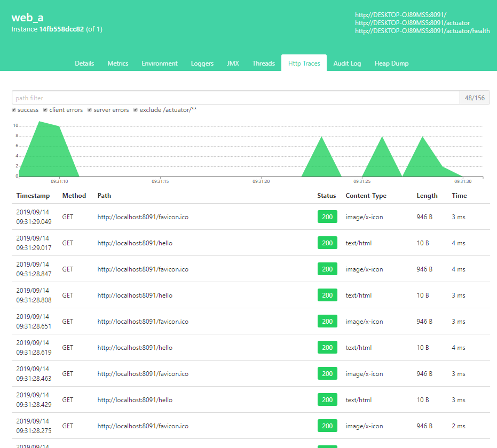Select the trace at 09:31:28.429
497x448 pixels.
pos(251,399)
